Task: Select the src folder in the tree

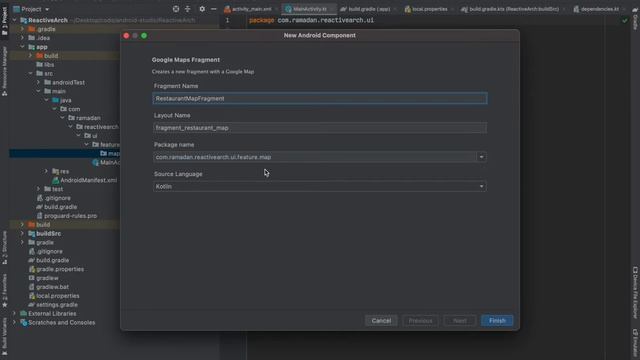Action: coord(44,73)
